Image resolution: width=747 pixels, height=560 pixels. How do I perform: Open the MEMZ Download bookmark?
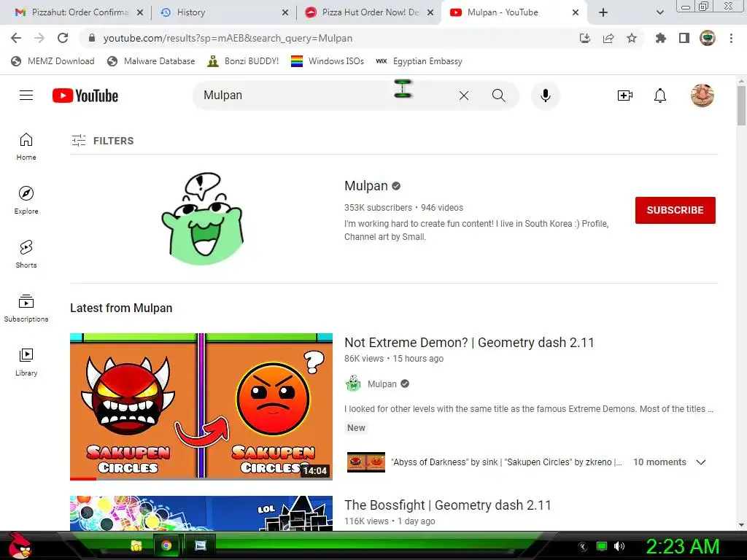point(53,61)
